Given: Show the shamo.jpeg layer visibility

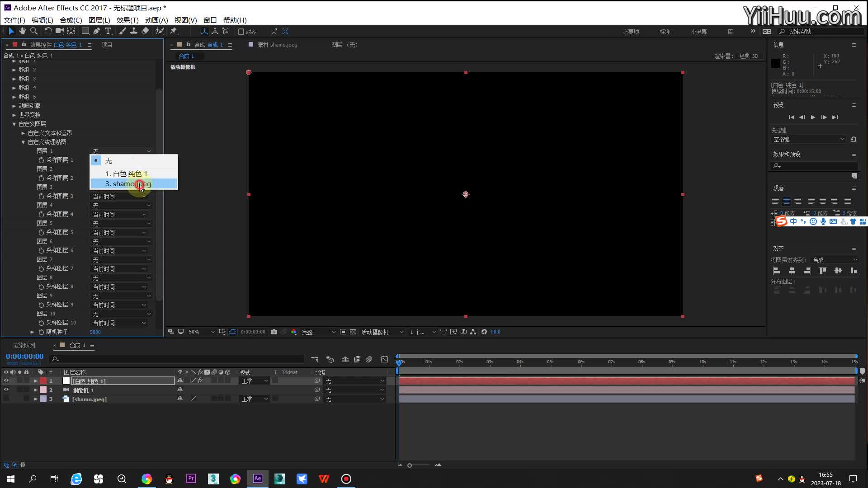Looking at the screenshot, I should pos(6,399).
